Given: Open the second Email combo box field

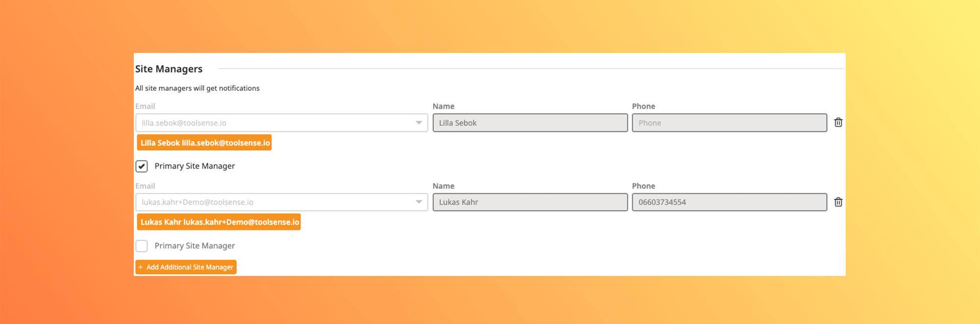Looking at the screenshot, I should click(274, 202).
